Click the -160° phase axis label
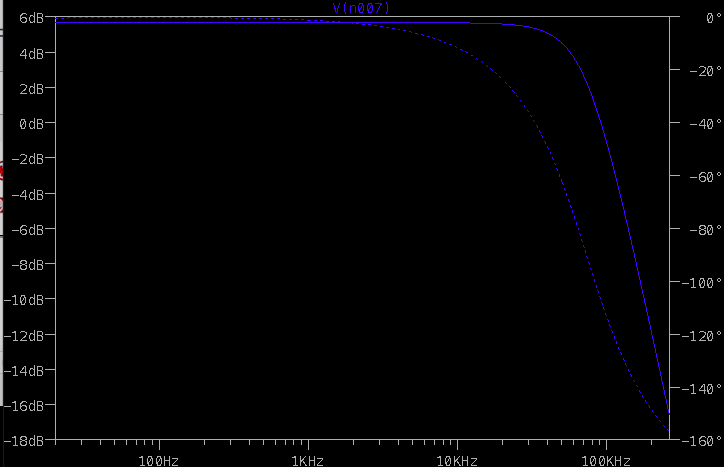 coord(702,441)
